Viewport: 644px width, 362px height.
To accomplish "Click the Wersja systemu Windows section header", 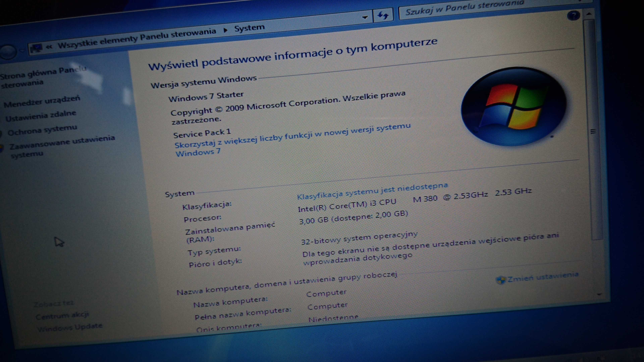I will tap(204, 82).
